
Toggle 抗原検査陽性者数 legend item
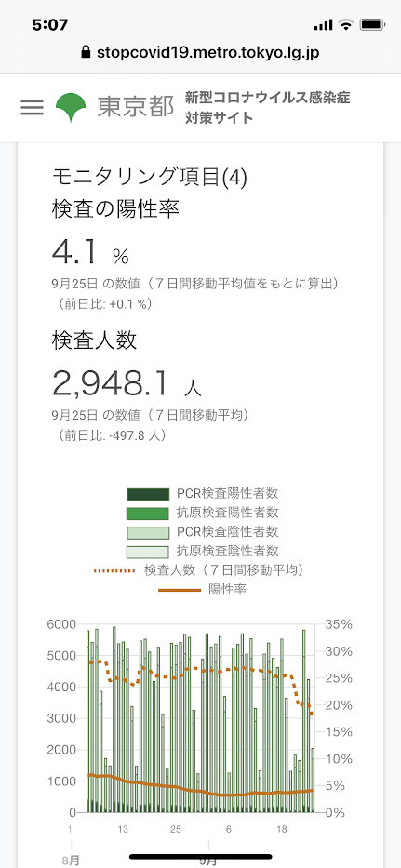pyautogui.click(x=203, y=514)
